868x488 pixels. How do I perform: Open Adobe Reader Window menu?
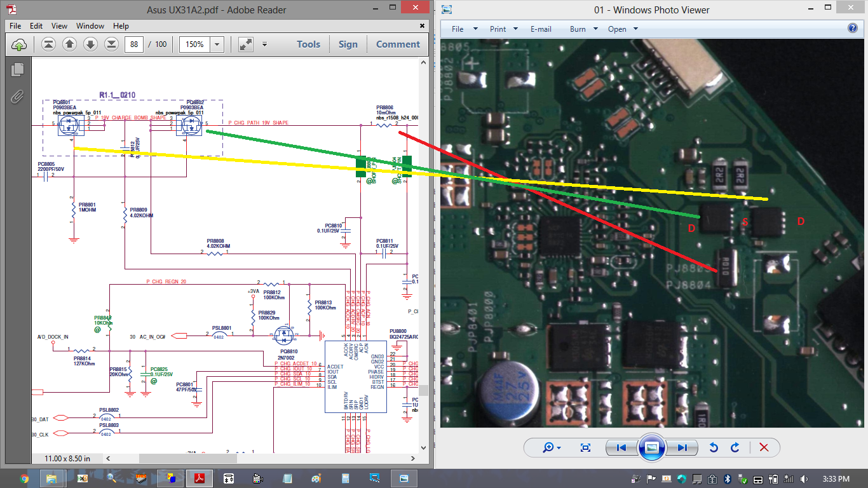pyautogui.click(x=90, y=26)
